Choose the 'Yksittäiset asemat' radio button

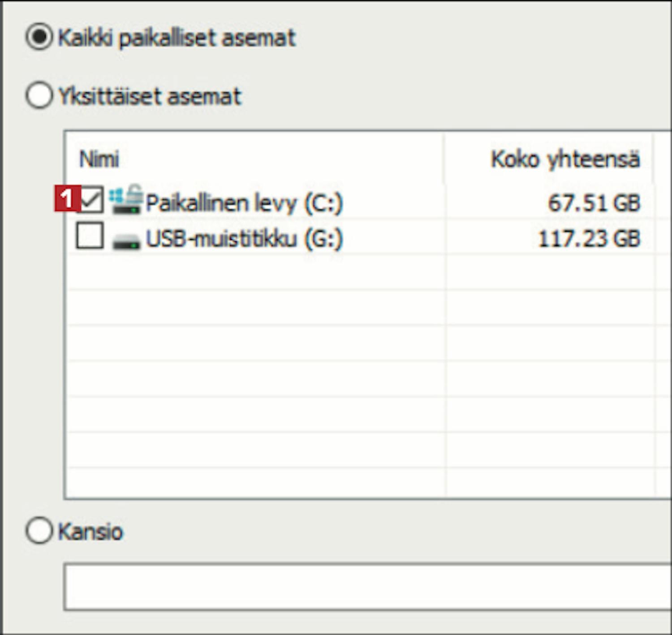pos(39,95)
